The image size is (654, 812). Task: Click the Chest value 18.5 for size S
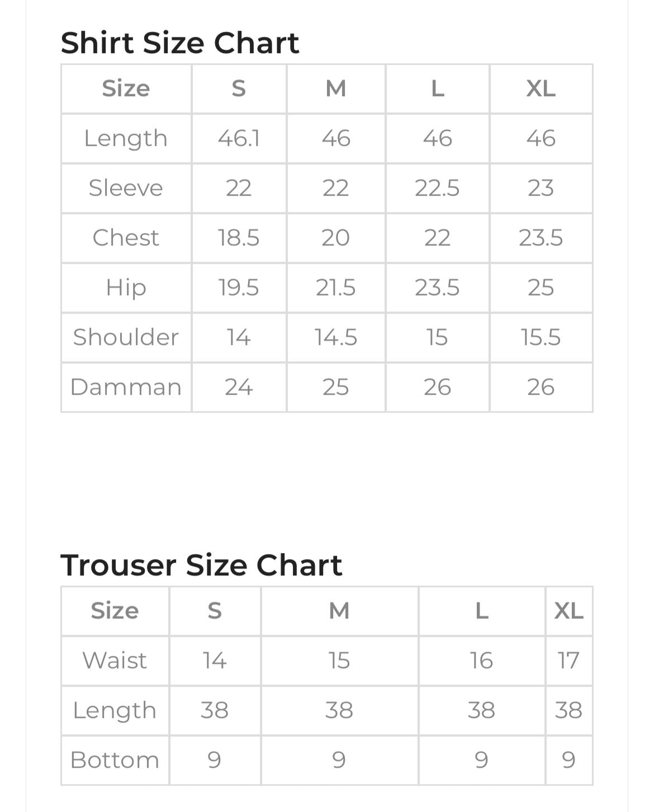239,238
